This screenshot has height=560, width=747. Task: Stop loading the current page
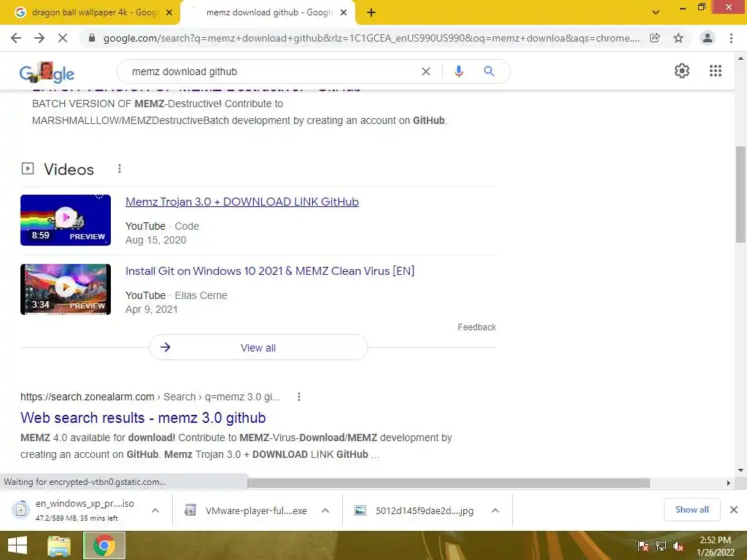[x=63, y=38]
